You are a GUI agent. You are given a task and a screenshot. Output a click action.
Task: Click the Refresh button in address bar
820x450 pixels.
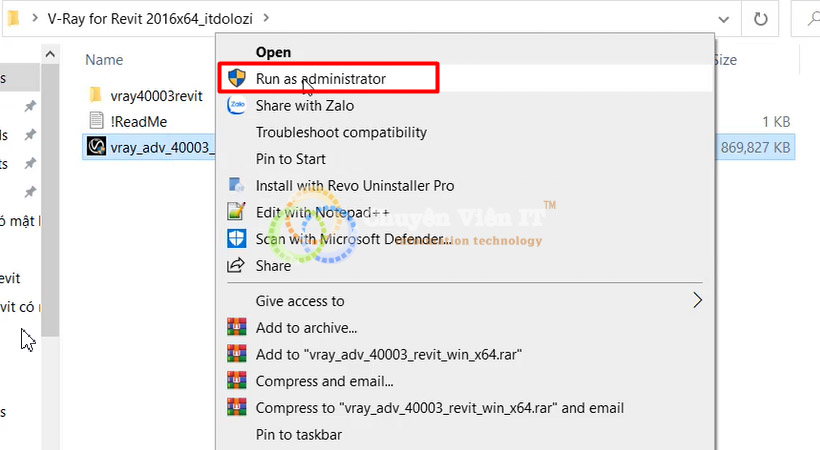pyautogui.click(x=761, y=18)
